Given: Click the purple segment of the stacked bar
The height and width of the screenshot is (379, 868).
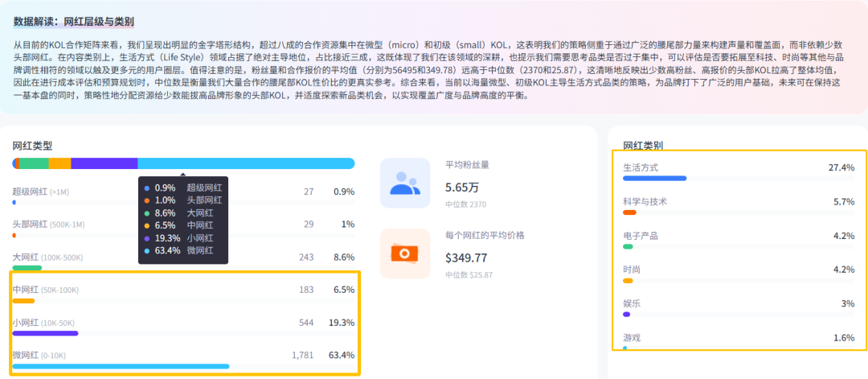Looking at the screenshot, I should [x=104, y=163].
